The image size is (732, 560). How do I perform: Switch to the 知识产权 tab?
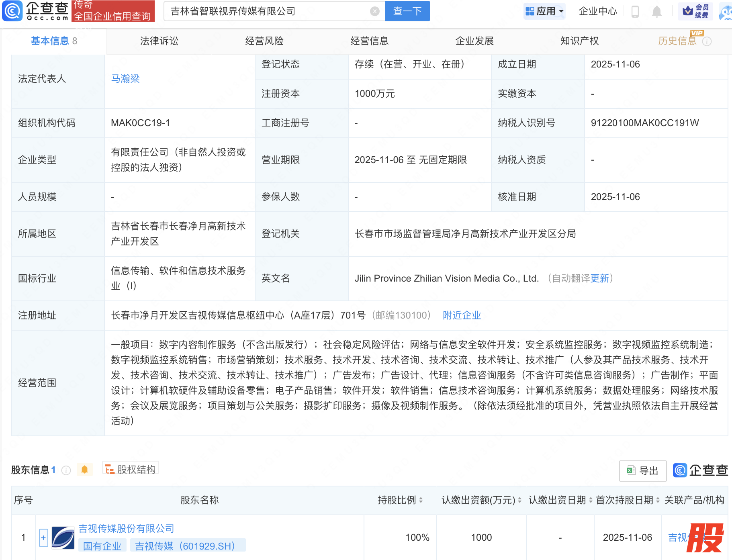[579, 41]
